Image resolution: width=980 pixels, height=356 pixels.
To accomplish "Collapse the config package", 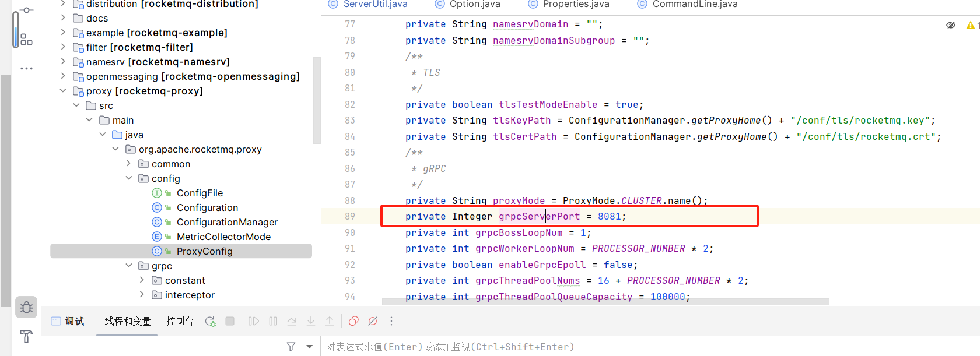I will [129, 178].
